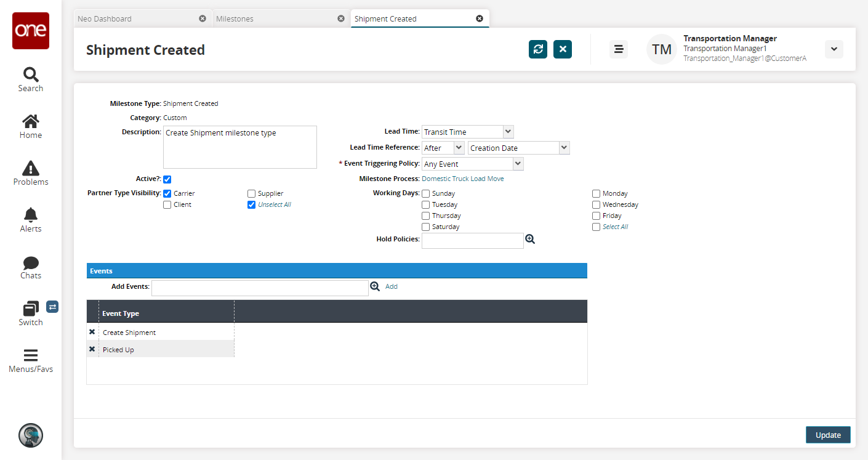
Task: Click the Add Events lookup magnifier
Action: click(x=375, y=286)
